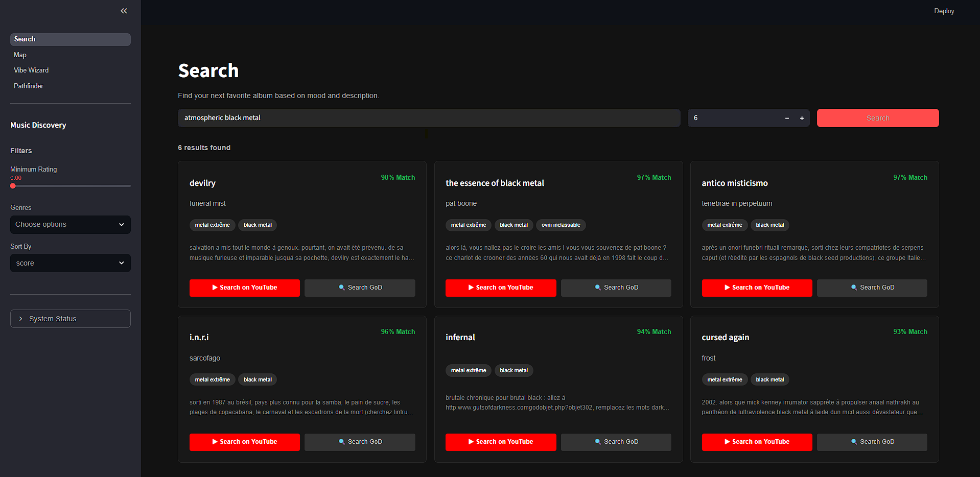Open the Sort By score dropdown
Image resolution: width=980 pixels, height=477 pixels.
click(70, 263)
